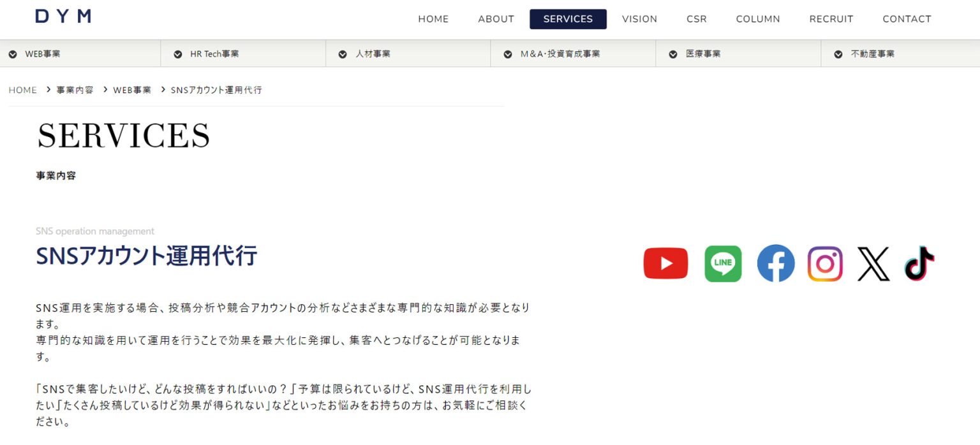Expand the 医療事業 dropdown
The image size is (980, 445).
673,54
